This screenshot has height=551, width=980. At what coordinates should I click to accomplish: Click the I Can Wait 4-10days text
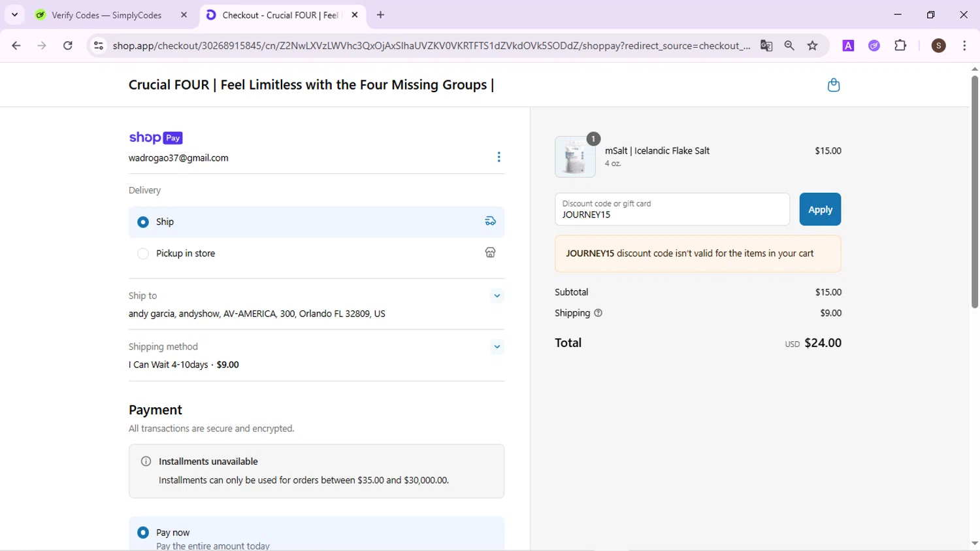[x=169, y=365]
